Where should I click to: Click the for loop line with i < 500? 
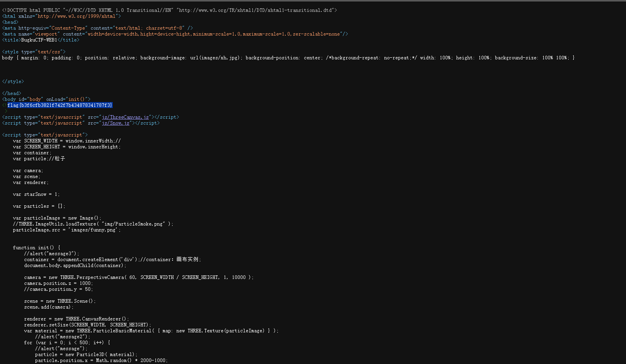pos(67,343)
